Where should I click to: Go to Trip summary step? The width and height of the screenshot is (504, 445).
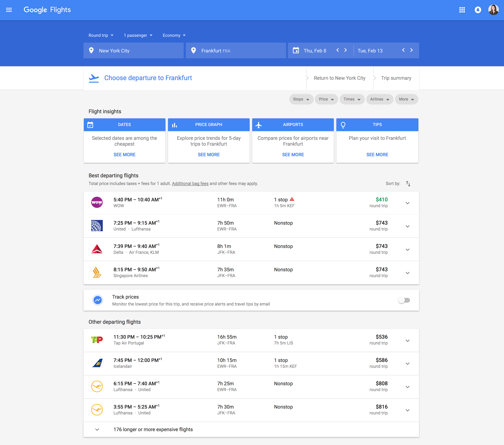(396, 78)
